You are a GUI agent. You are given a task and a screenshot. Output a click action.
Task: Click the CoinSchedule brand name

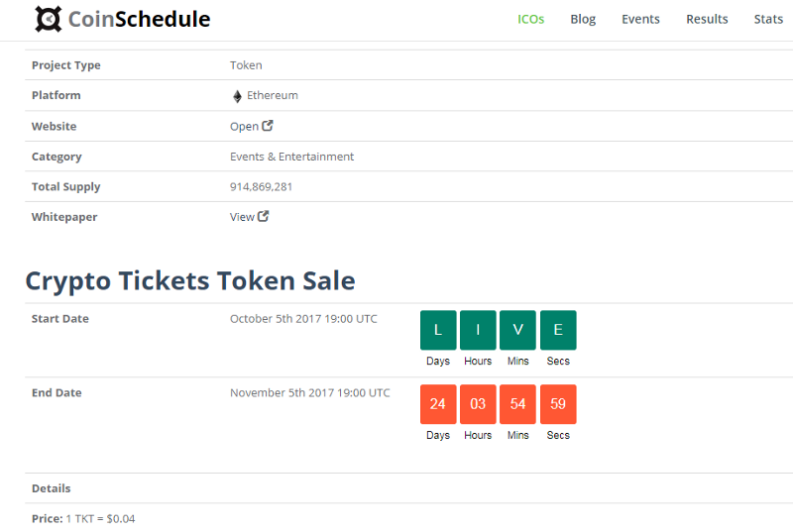click(x=139, y=19)
